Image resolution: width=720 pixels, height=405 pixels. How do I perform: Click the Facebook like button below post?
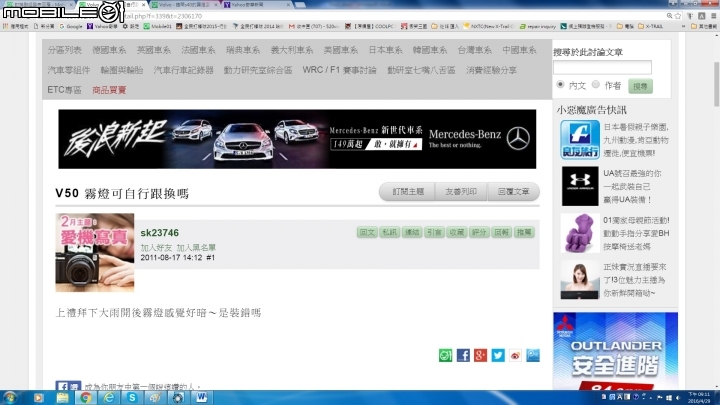click(x=68, y=386)
